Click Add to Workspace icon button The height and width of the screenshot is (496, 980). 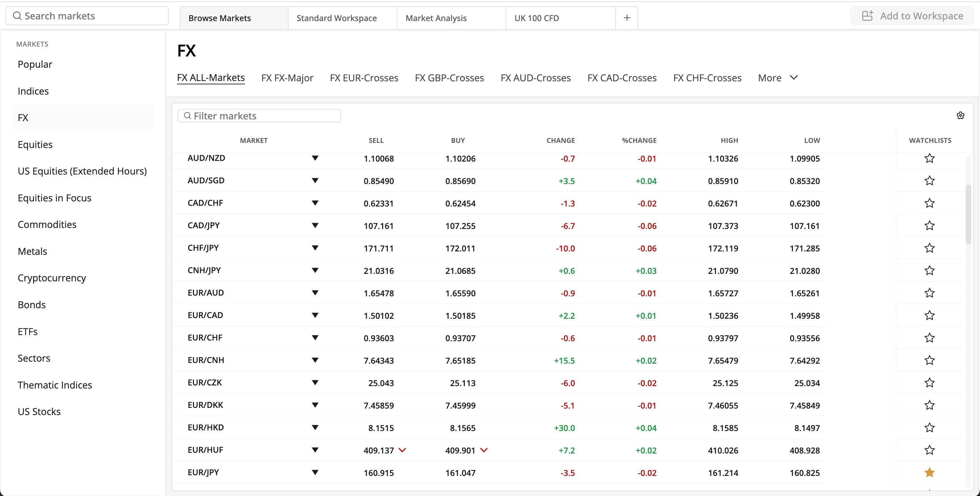click(x=867, y=16)
